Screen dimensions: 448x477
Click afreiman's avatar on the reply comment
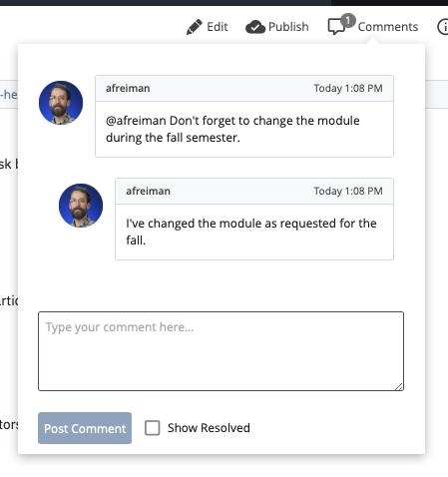coord(81,206)
